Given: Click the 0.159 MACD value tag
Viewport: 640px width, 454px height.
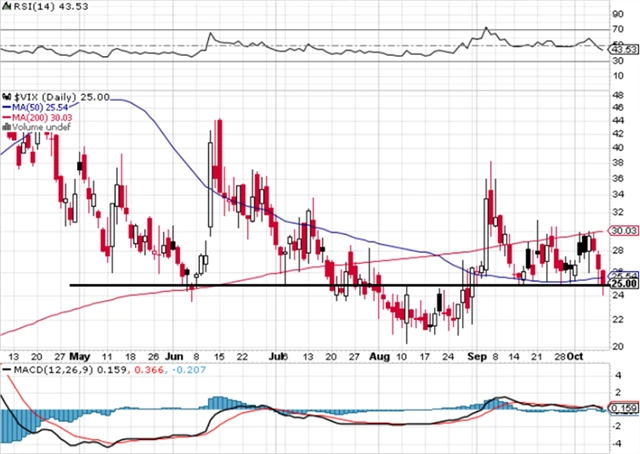Looking at the screenshot, I should 625,408.
